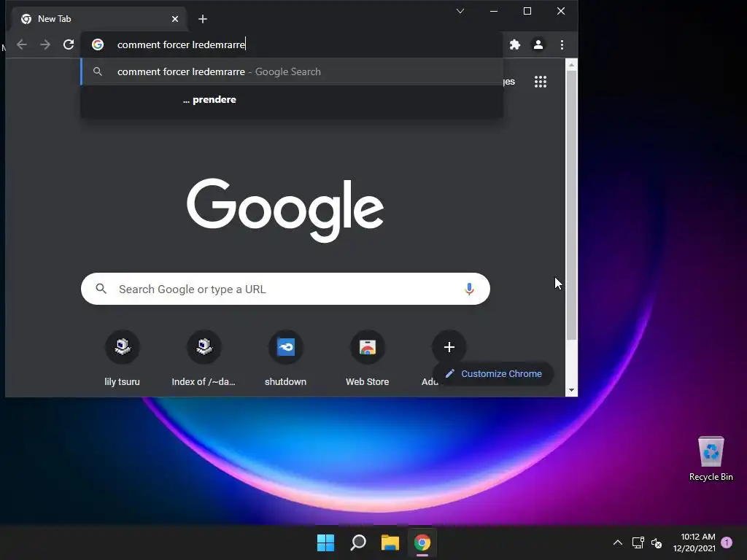Click the 'Search Google or type a URL' box
Screen dimensions: 747x560
click(285, 289)
